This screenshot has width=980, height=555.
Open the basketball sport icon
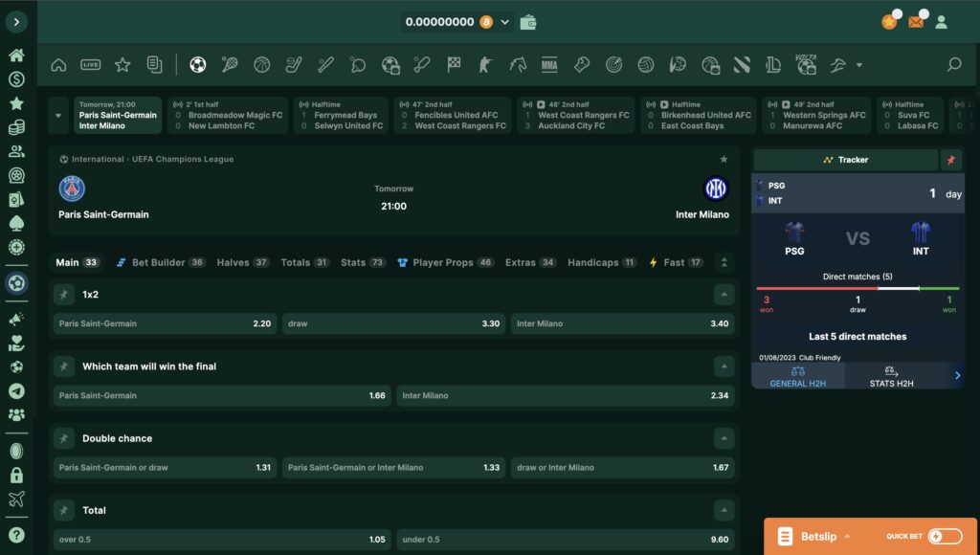point(262,64)
